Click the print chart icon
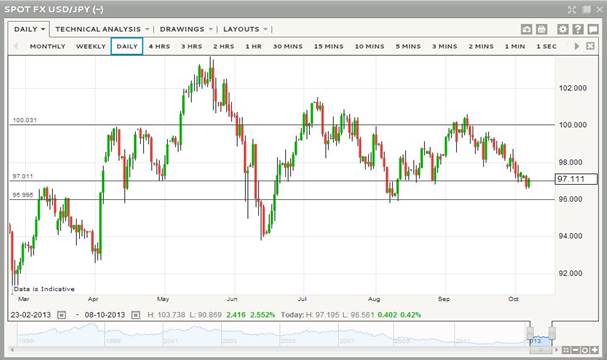This screenshot has height=360, width=607. pos(541,29)
